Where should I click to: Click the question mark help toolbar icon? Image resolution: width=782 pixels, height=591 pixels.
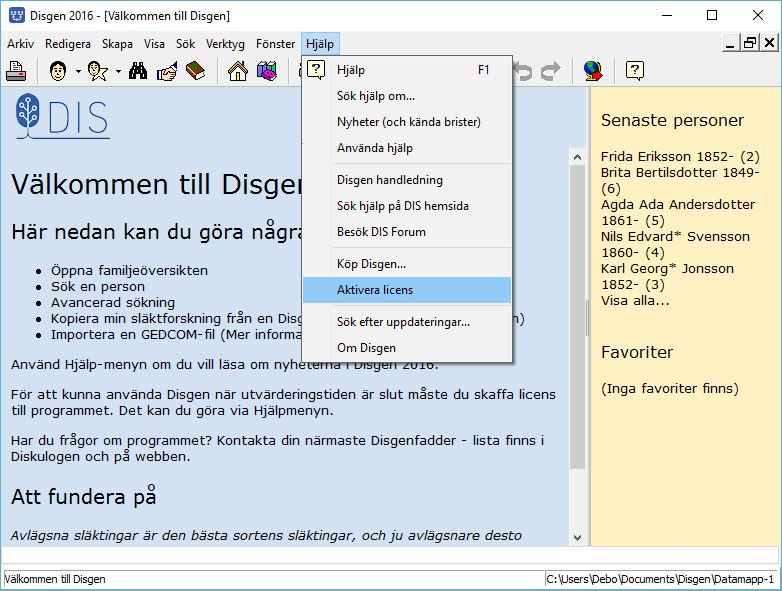(635, 71)
